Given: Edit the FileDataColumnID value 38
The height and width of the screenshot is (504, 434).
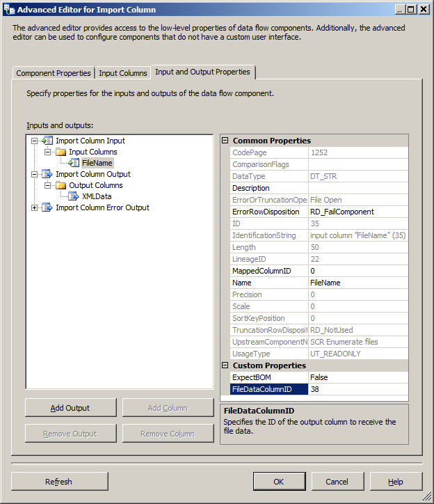Looking at the screenshot, I should click(358, 389).
